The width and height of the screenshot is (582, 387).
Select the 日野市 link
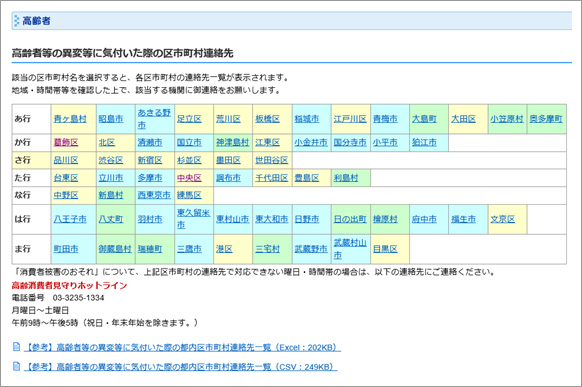pos(307,219)
